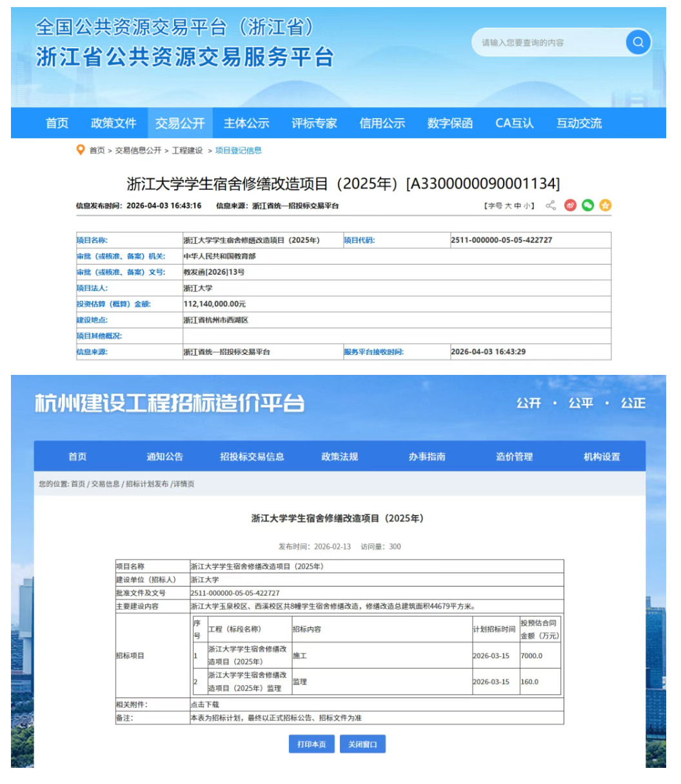Focus the search box 请输入您要查询的内容
681x784 pixels.
click(548, 43)
